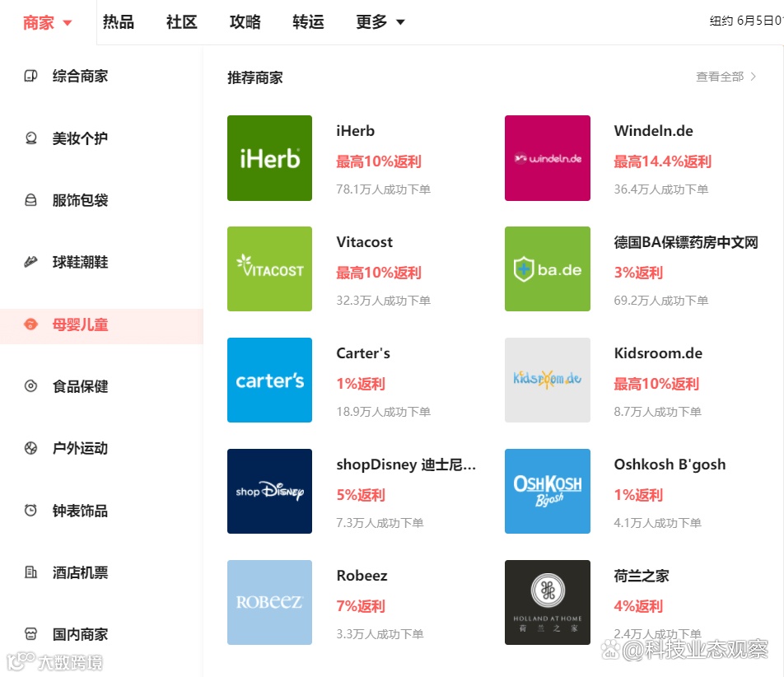Viewport: 784px width, 677px height.
Task: Click the 推荐商家 heading
Action: pos(255,77)
